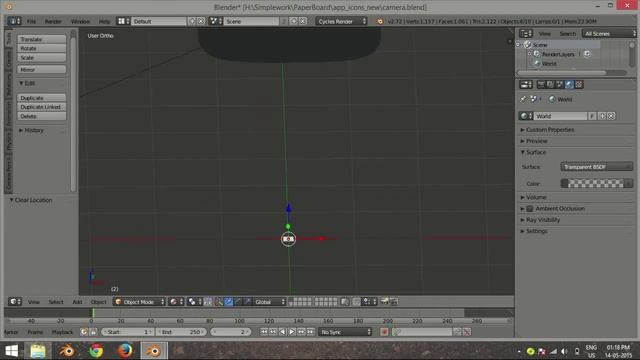The width and height of the screenshot is (640, 360).
Task: Unlink the World datablock with X icon
Action: point(611,116)
